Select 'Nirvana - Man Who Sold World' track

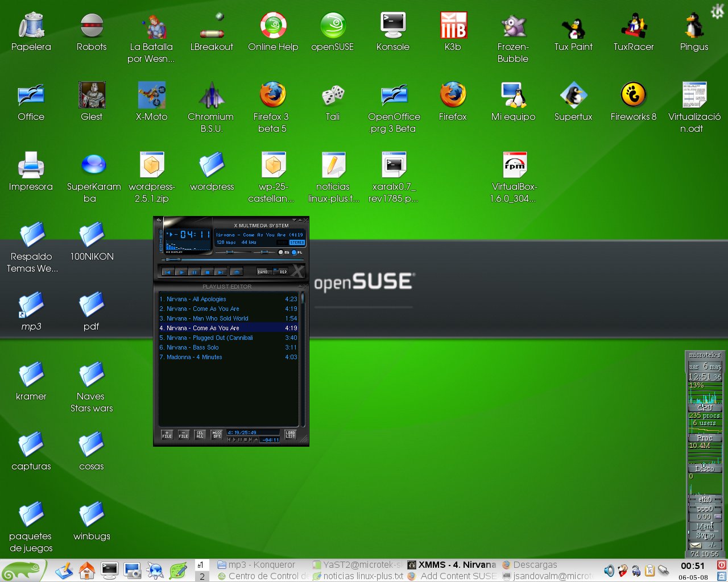click(228, 318)
